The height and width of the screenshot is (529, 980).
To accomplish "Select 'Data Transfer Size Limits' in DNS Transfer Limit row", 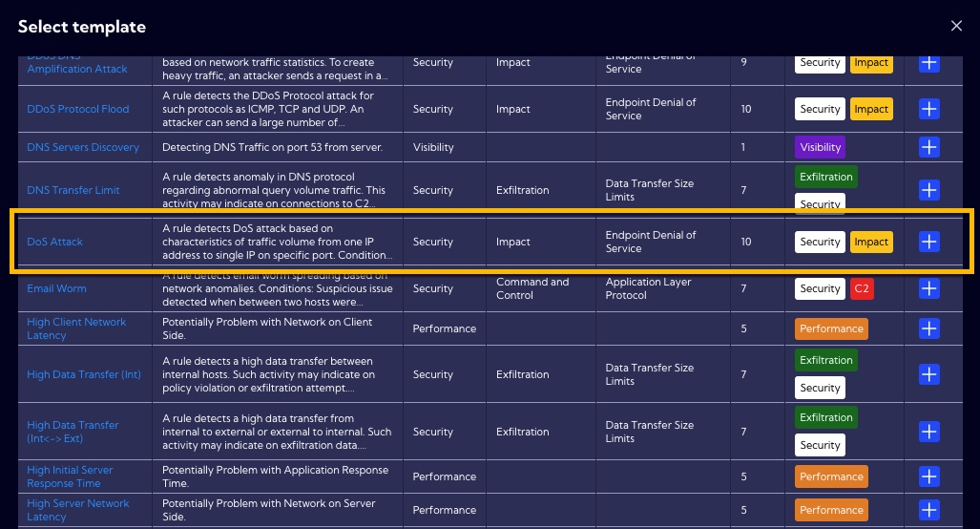I will click(x=650, y=190).
